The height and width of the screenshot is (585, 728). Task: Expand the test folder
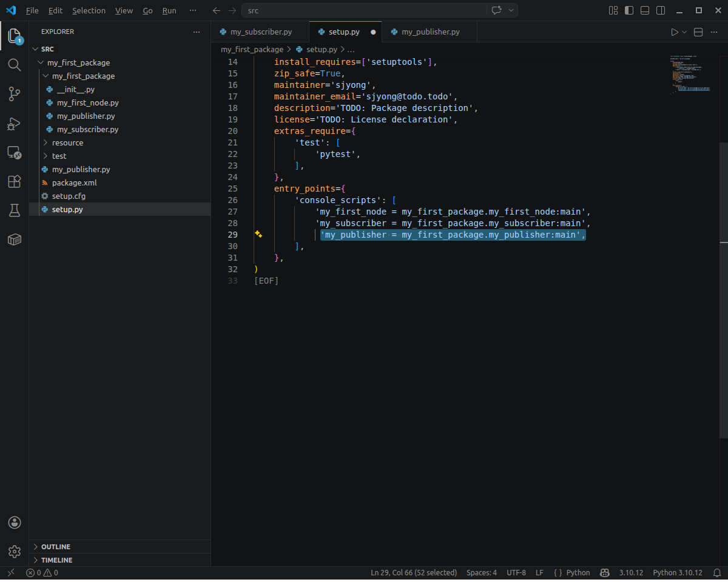120,156
